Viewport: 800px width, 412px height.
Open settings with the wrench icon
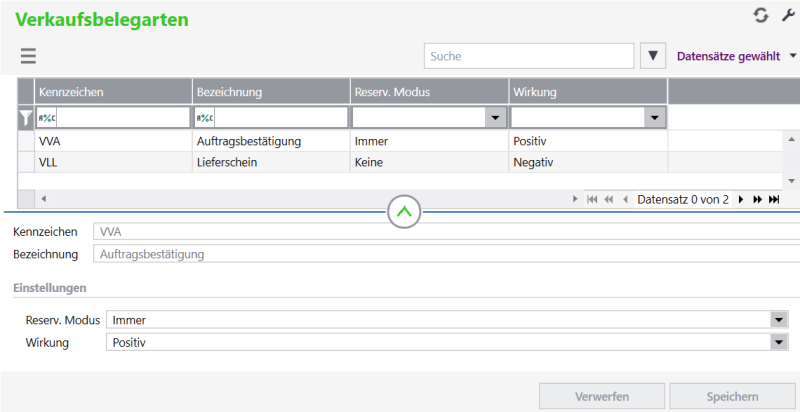[x=788, y=15]
